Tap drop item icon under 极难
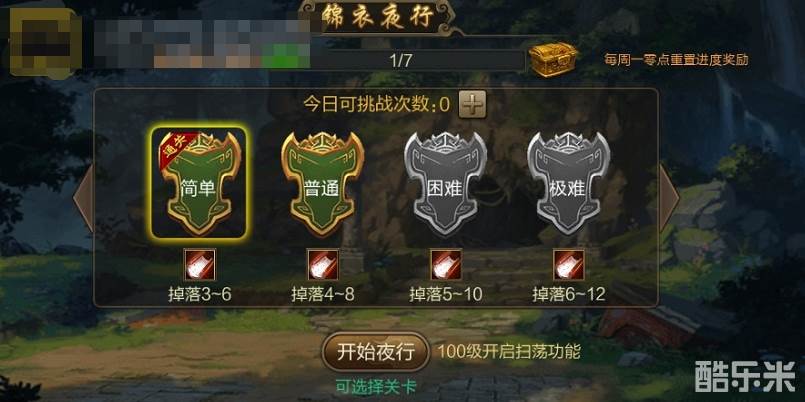The width and height of the screenshot is (805, 402). click(x=569, y=265)
